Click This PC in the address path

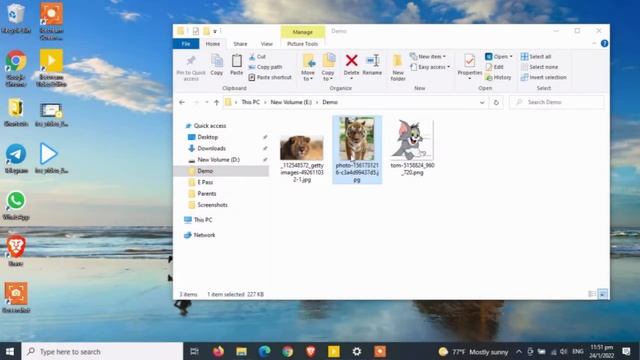click(x=250, y=102)
